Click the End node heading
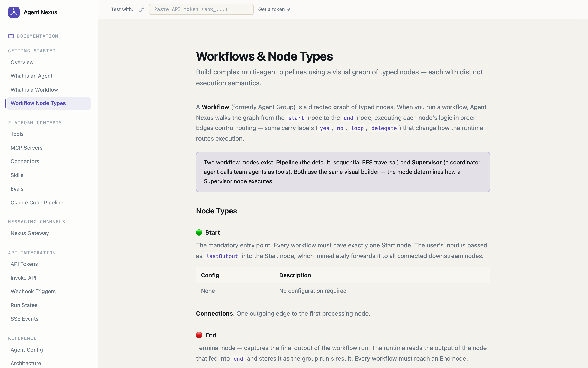Screen dimensions: 588x368 click(211, 335)
